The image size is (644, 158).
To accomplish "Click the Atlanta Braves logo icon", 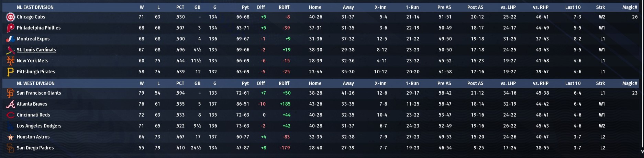I will 11,104.
